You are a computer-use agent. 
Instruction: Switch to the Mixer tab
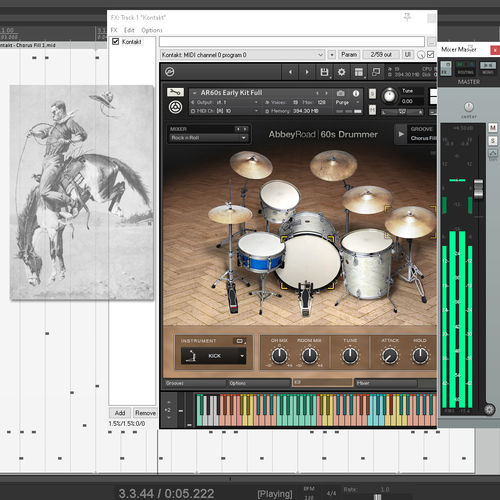pos(386,383)
